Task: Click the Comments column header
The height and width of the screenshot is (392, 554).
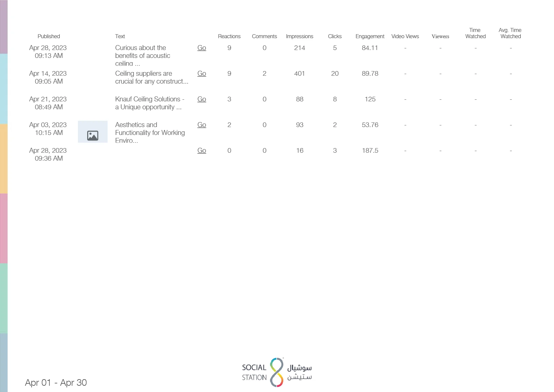Action: click(264, 36)
